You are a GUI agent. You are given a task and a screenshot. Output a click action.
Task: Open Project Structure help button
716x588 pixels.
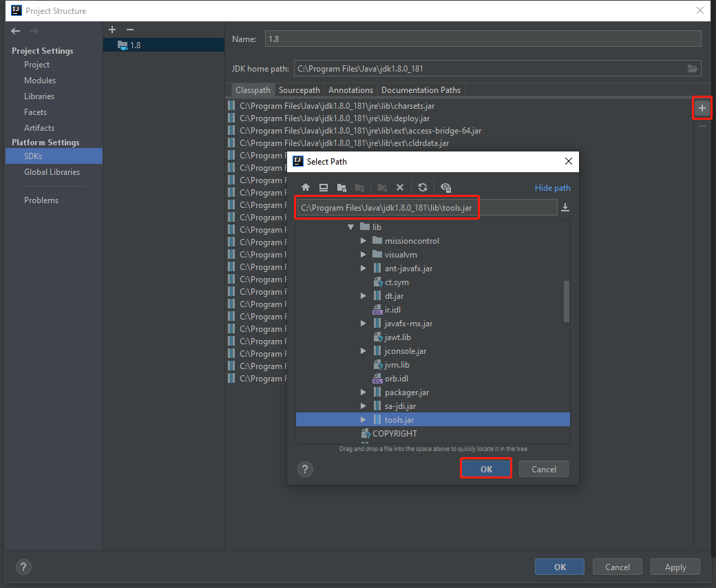point(23,567)
